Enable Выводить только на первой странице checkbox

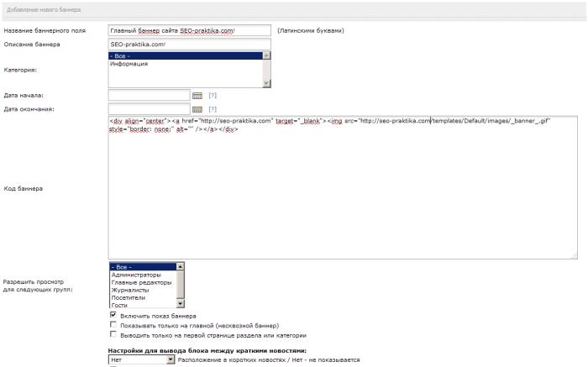coord(113,334)
